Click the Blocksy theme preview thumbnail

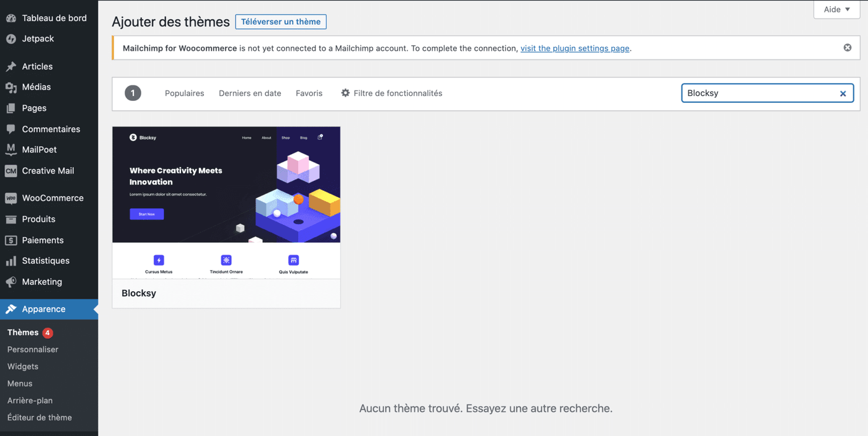(x=226, y=203)
